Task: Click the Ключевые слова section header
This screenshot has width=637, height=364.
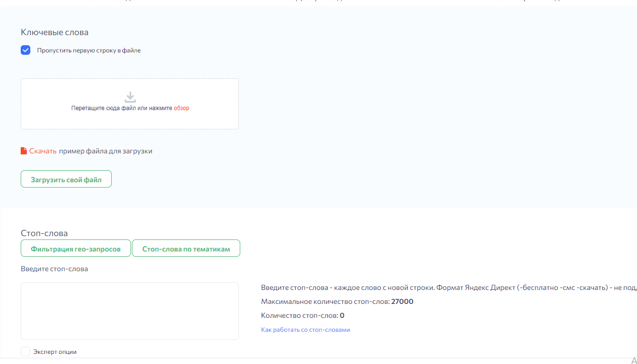Action: coord(54,32)
